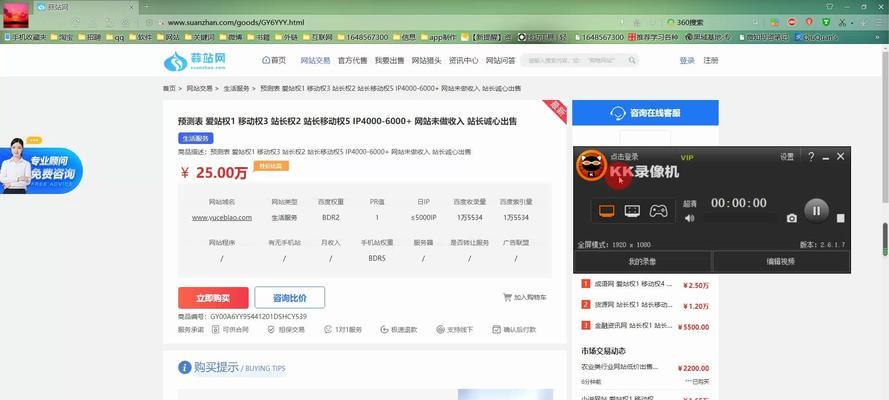This screenshot has height=400, width=889.
Task: Open 招聘 bookmarks folder
Action: pyautogui.click(x=90, y=37)
